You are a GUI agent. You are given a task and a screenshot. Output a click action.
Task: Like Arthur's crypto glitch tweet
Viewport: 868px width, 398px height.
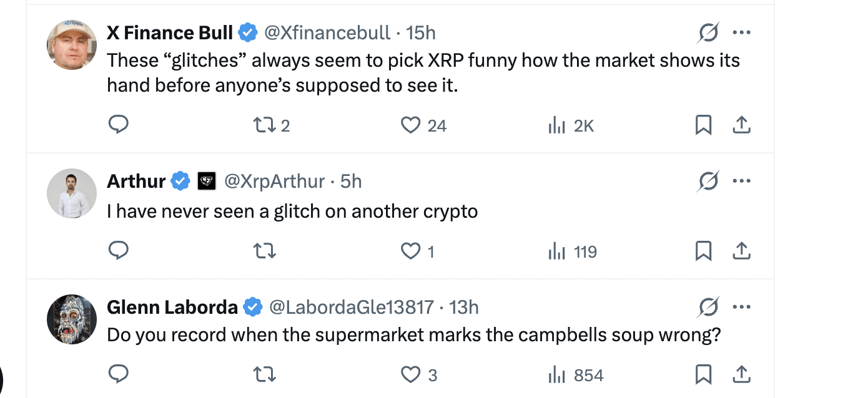(411, 251)
